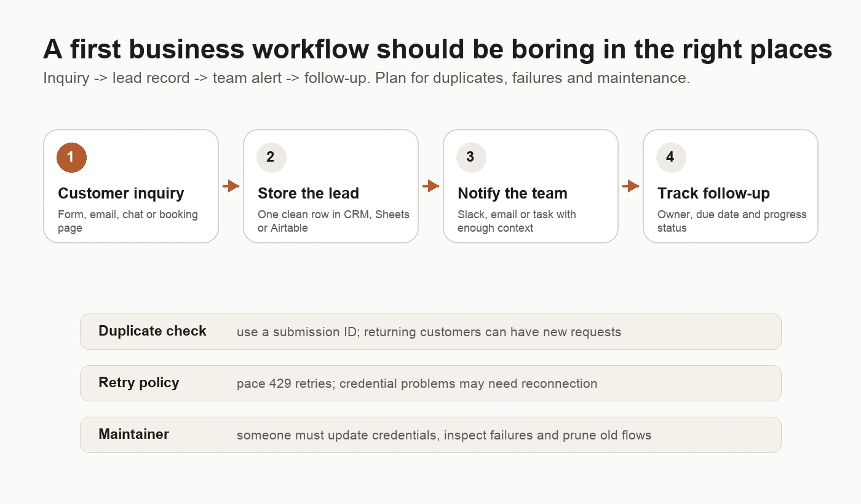861x504 pixels.
Task: Select the "someone must update credentials" description
Action: [444, 436]
